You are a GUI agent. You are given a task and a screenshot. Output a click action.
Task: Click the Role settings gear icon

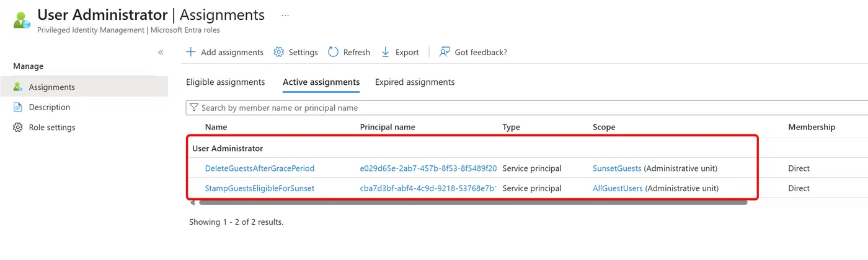18,128
